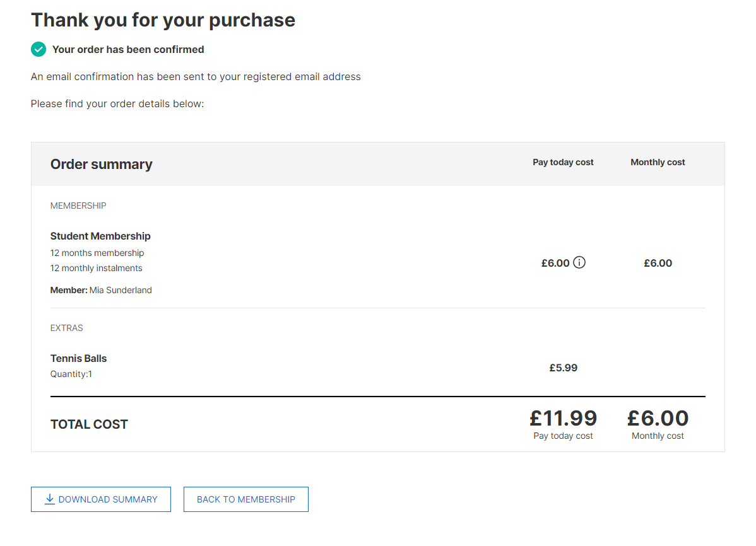This screenshot has height=546, width=756.
Task: Click the 12 monthly instalments text
Action: click(x=97, y=269)
